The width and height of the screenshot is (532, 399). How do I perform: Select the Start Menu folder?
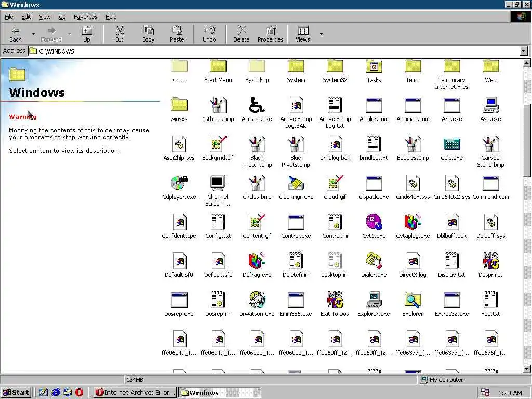(218, 66)
